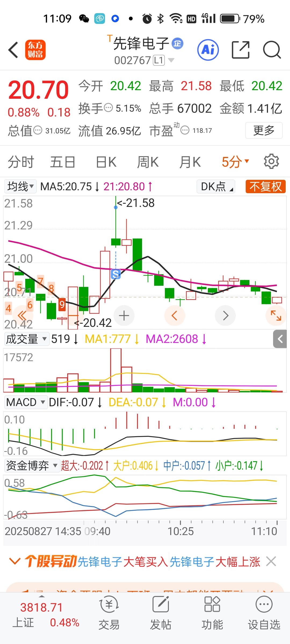The height and width of the screenshot is (644, 290).
Task: Open chart settings gear icon
Action: 271,162
